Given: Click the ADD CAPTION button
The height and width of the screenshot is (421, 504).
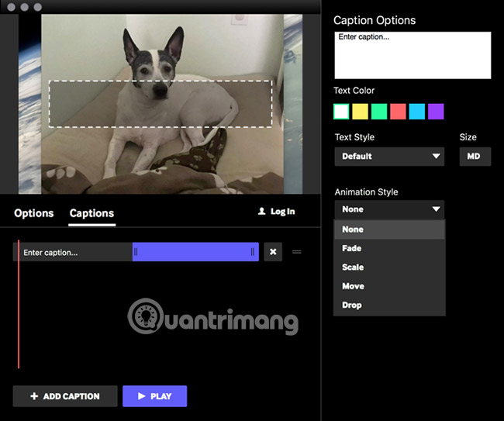Looking at the screenshot, I should (x=65, y=396).
